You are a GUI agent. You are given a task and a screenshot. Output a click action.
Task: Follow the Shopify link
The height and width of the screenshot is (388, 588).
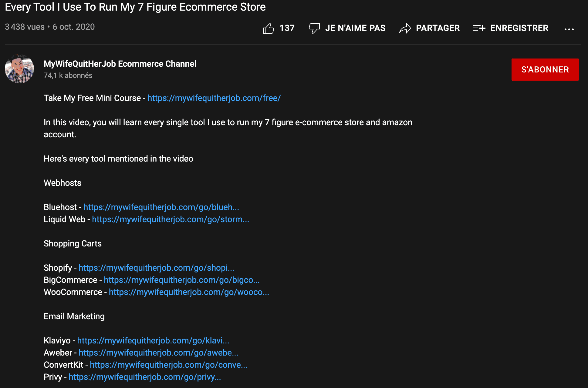coord(156,268)
